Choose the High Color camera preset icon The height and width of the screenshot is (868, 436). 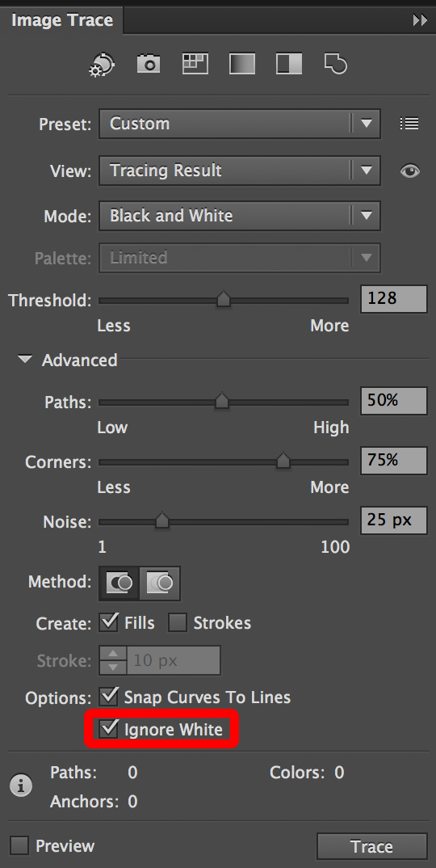coord(149,64)
